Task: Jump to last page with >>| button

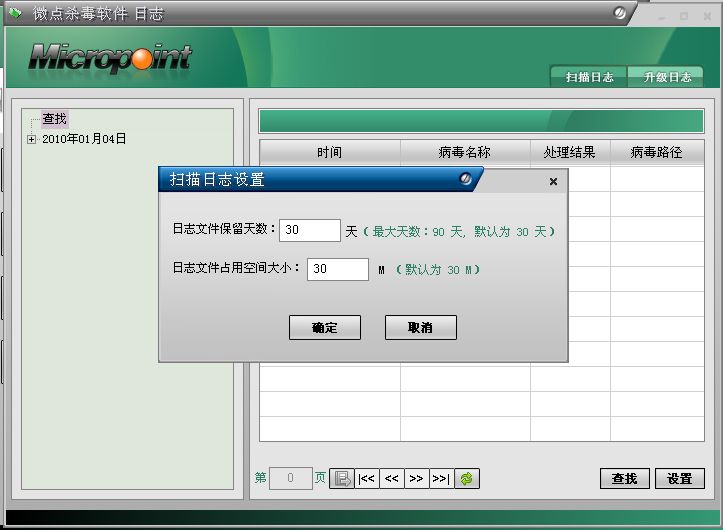Action: click(x=441, y=478)
